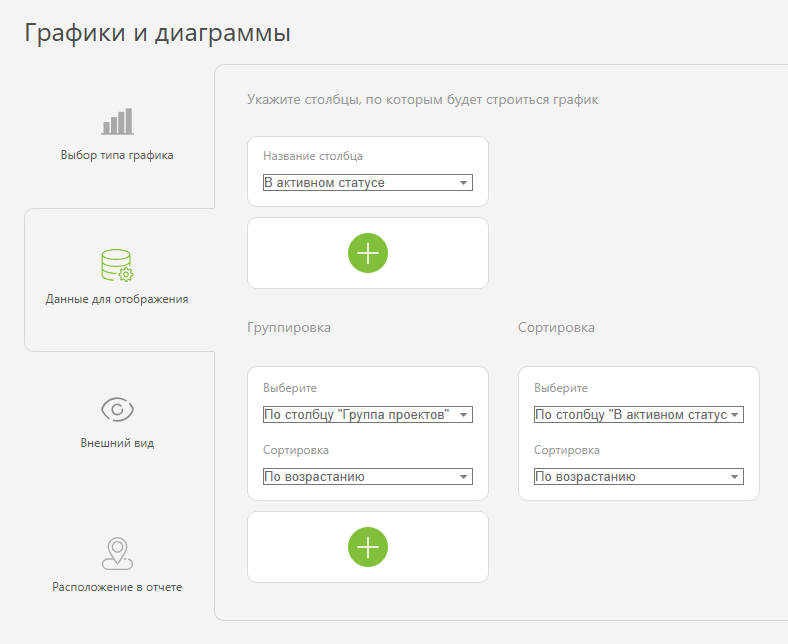788x644 pixels.
Task: Click the "Сортировка" section heading
Action: 556,327
